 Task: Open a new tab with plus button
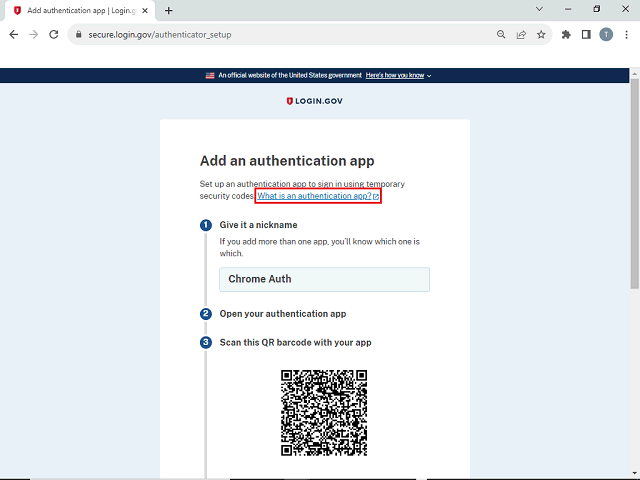[168, 10]
